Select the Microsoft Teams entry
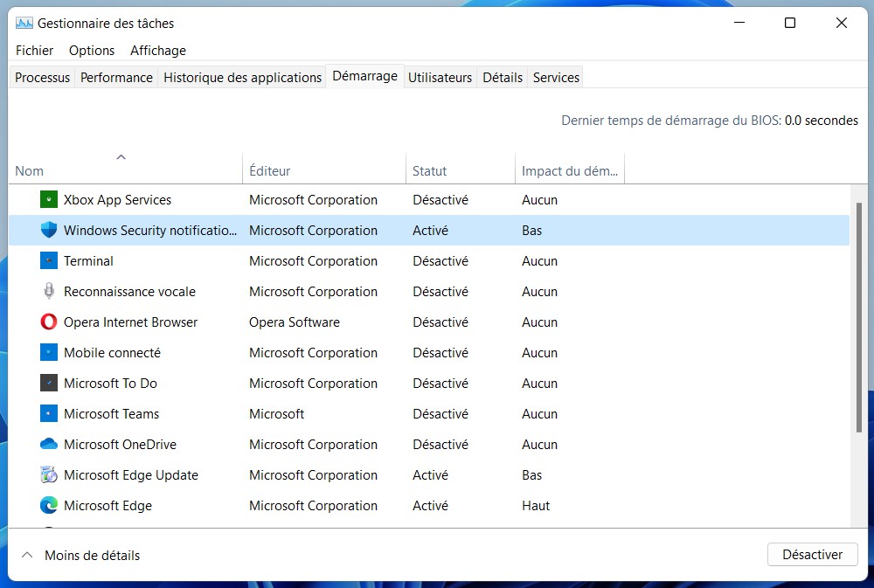The width and height of the screenshot is (874, 588). coord(112,414)
